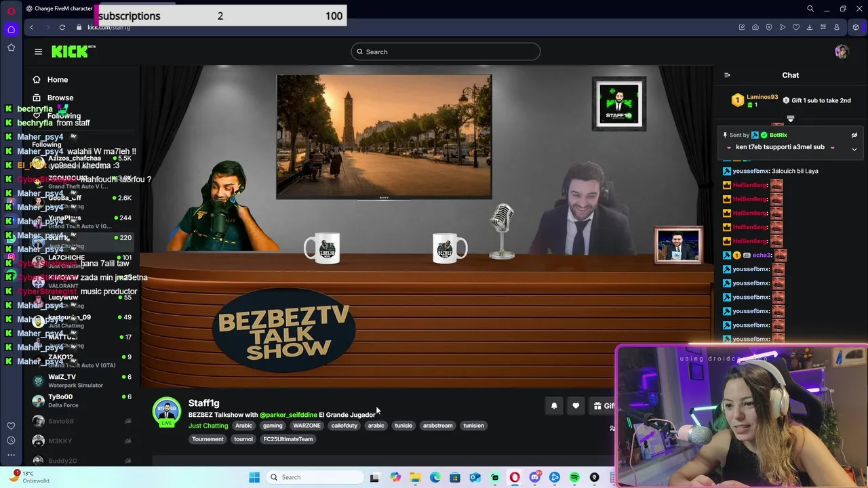The height and width of the screenshot is (488, 868).
Task: Open the Just Chatting category link
Action: tap(208, 426)
